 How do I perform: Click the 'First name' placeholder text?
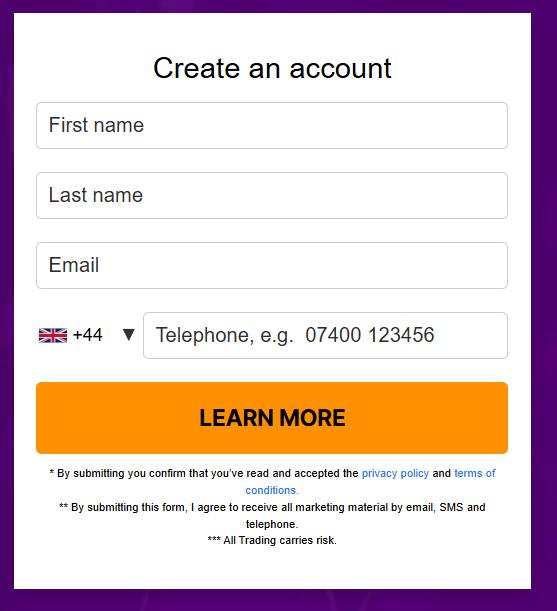(x=96, y=125)
